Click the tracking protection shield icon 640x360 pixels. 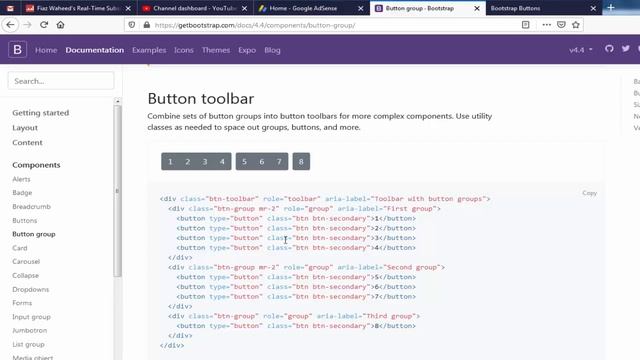[x=132, y=25]
